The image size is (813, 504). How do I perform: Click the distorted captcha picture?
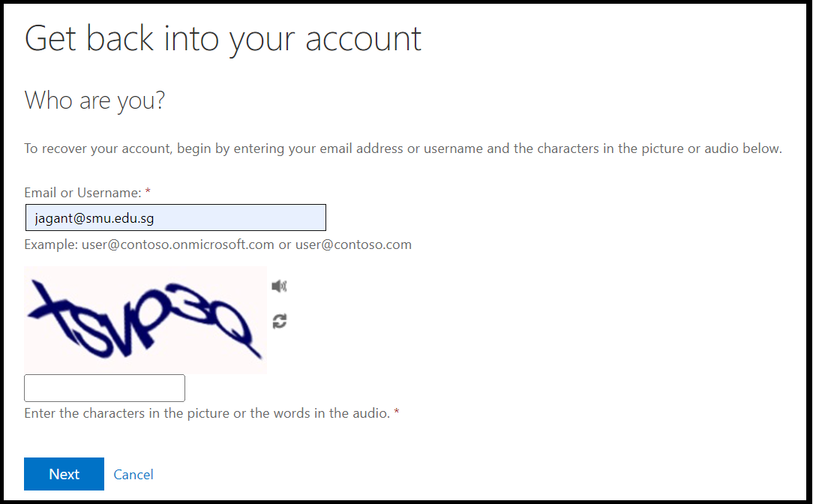pos(145,319)
